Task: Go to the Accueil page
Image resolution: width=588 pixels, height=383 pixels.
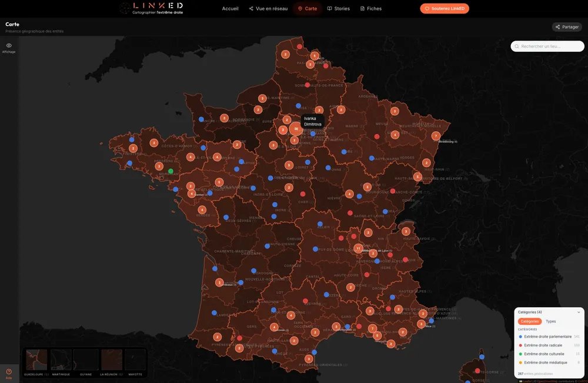Action: (230, 8)
